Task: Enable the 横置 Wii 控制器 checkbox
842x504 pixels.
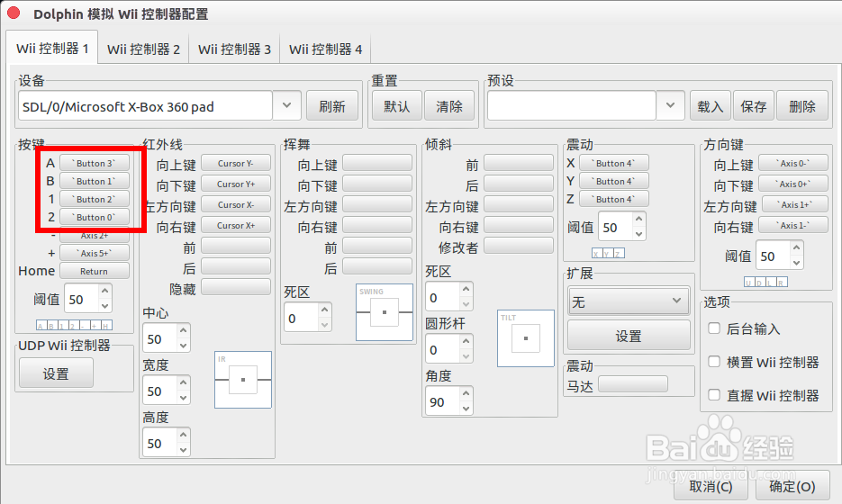Action: [x=714, y=361]
